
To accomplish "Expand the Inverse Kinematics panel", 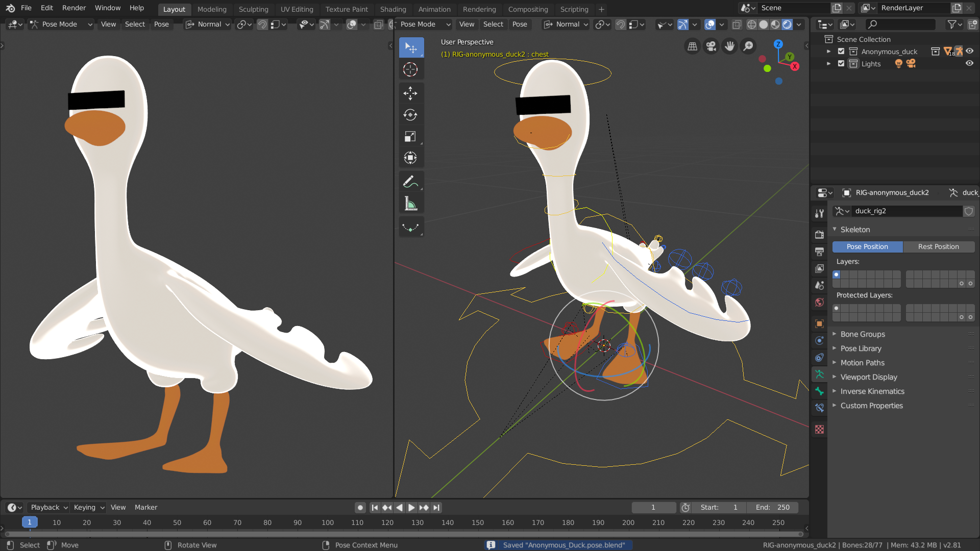I will pos(872,391).
